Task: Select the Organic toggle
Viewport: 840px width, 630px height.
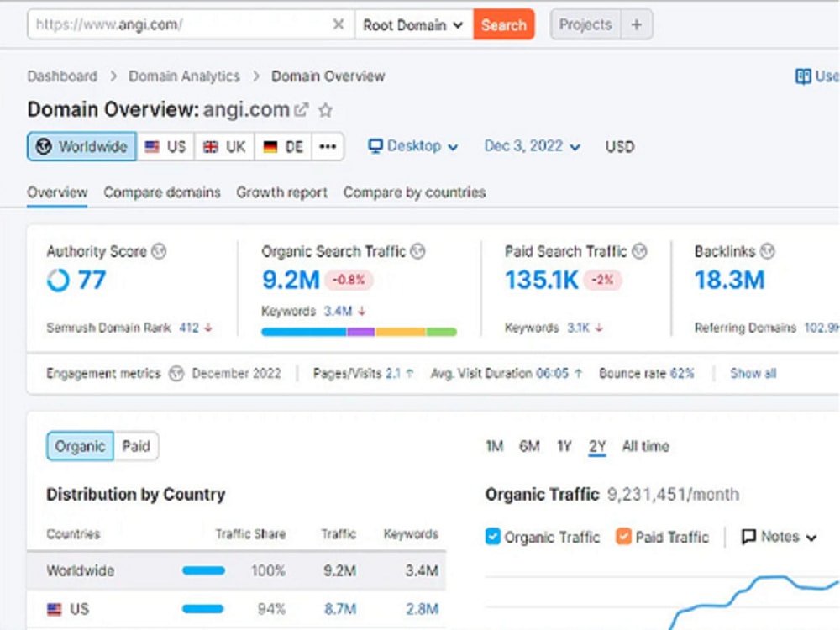Action: point(81,446)
